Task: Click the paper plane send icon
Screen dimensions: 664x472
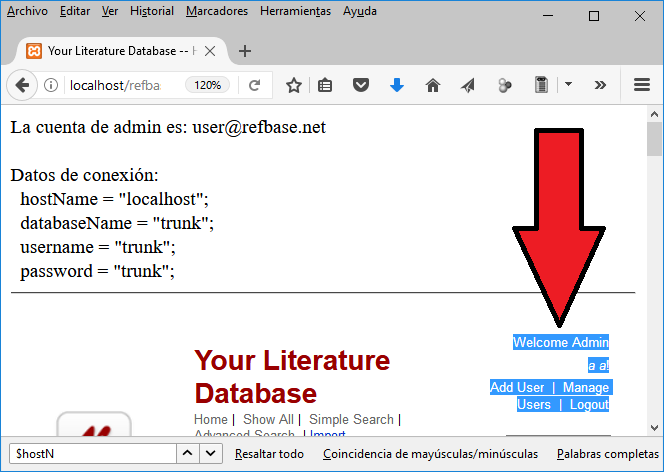Action: coord(468,85)
